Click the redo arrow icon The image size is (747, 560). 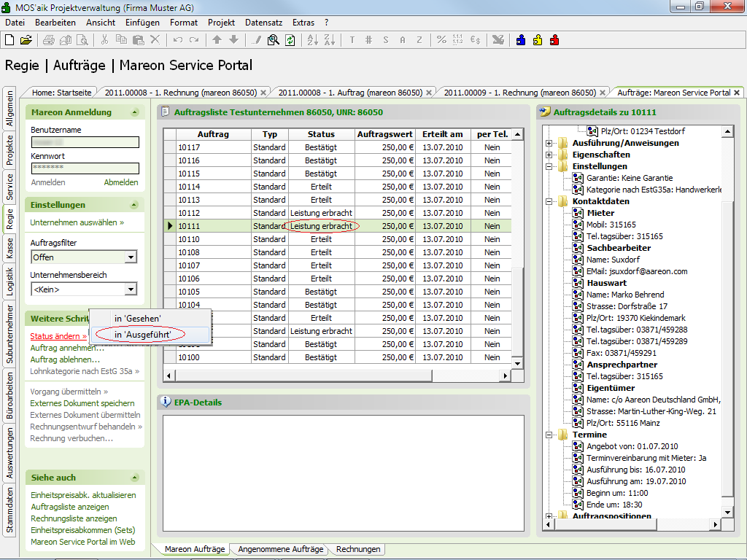(x=194, y=40)
